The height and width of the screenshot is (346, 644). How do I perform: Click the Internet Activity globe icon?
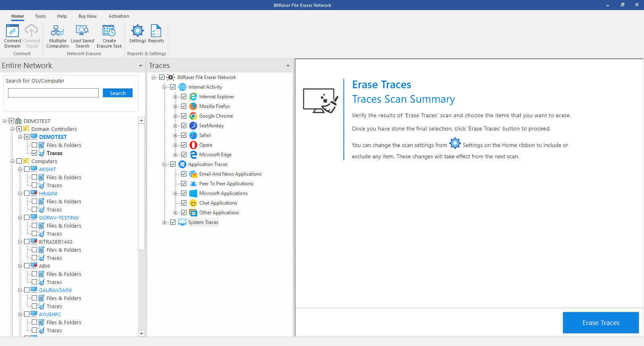coord(182,87)
